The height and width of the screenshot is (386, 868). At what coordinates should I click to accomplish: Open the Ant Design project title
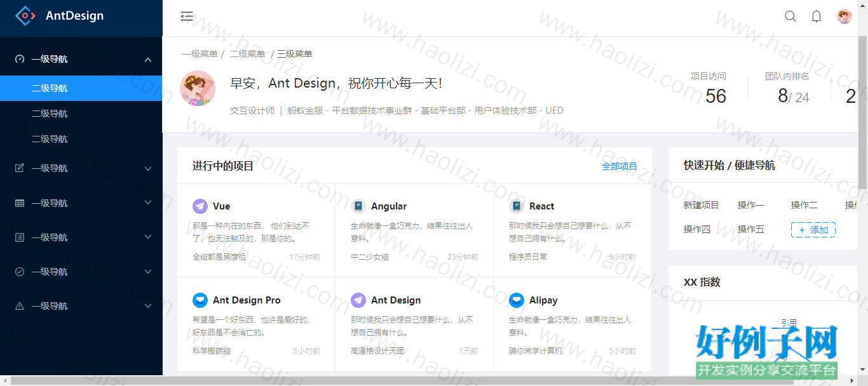[396, 300]
